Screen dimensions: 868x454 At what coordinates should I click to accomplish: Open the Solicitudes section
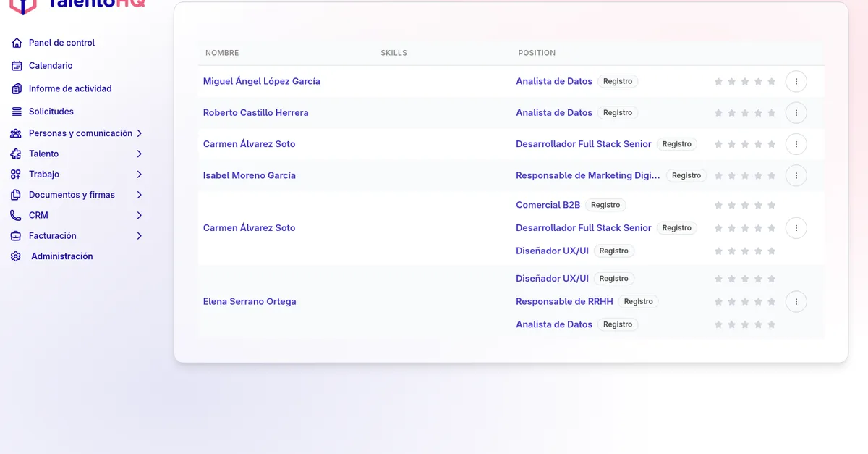click(x=51, y=112)
